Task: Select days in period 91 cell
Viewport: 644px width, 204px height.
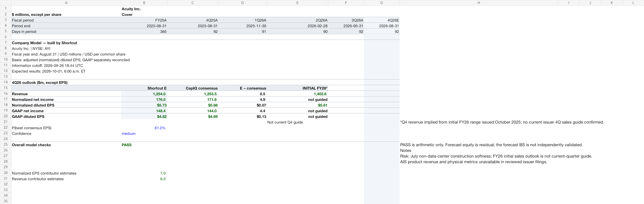Action: (243, 31)
